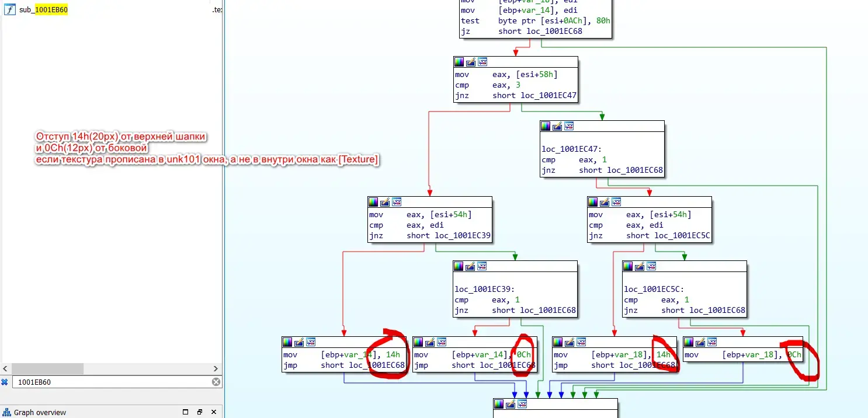This screenshot has width=868, height=418.
Task: Click 'mov eax, [esi+58h]' instruction
Action: [506, 75]
